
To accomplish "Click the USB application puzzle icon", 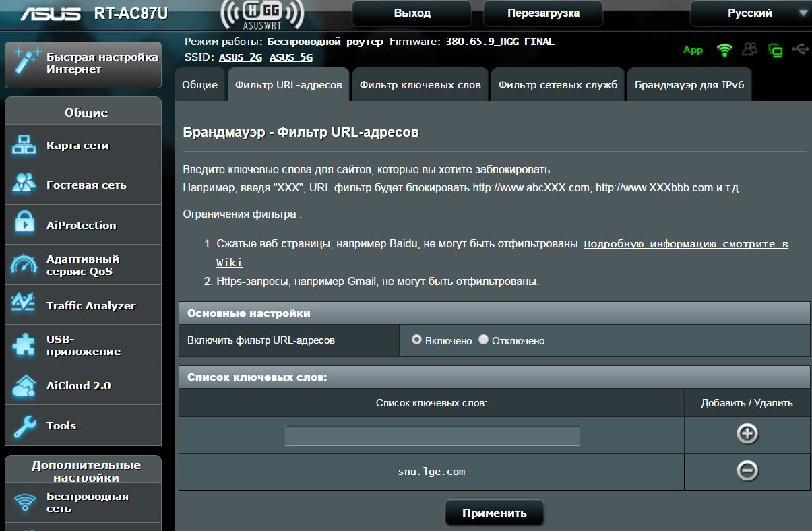I will [25, 345].
